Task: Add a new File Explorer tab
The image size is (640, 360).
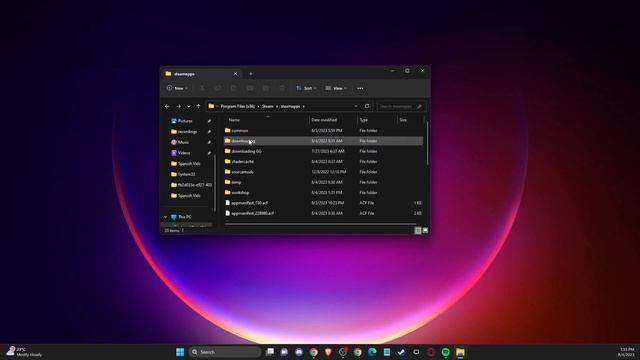Action: click(x=251, y=74)
